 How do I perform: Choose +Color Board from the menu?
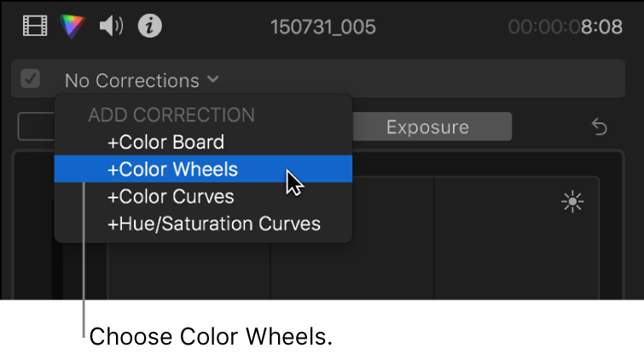click(165, 142)
